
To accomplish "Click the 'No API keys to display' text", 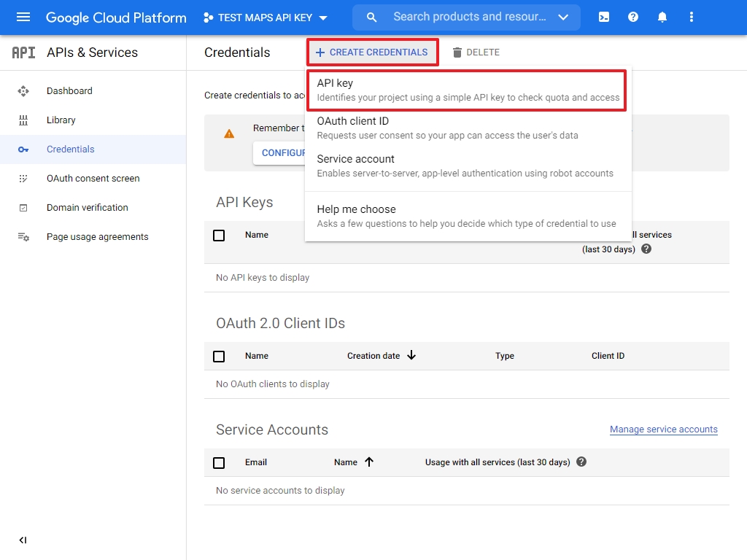I will (263, 278).
